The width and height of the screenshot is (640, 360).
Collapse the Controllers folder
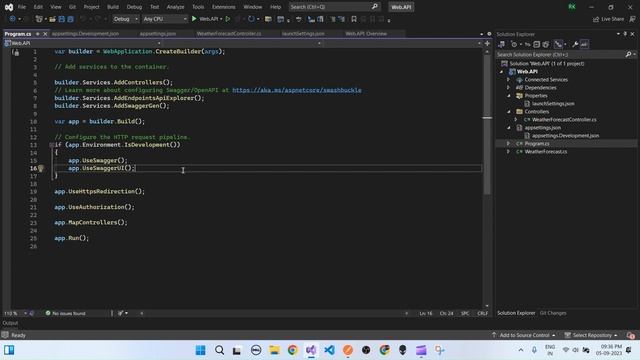pyautogui.click(x=509, y=111)
